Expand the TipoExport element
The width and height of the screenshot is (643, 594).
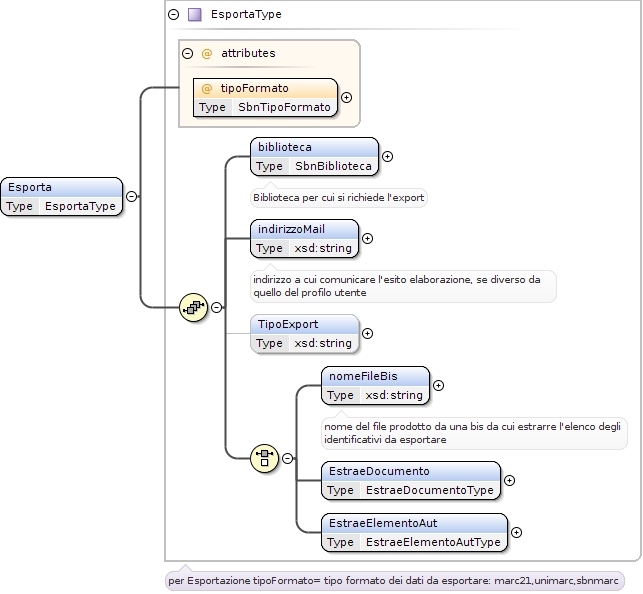tap(367, 334)
